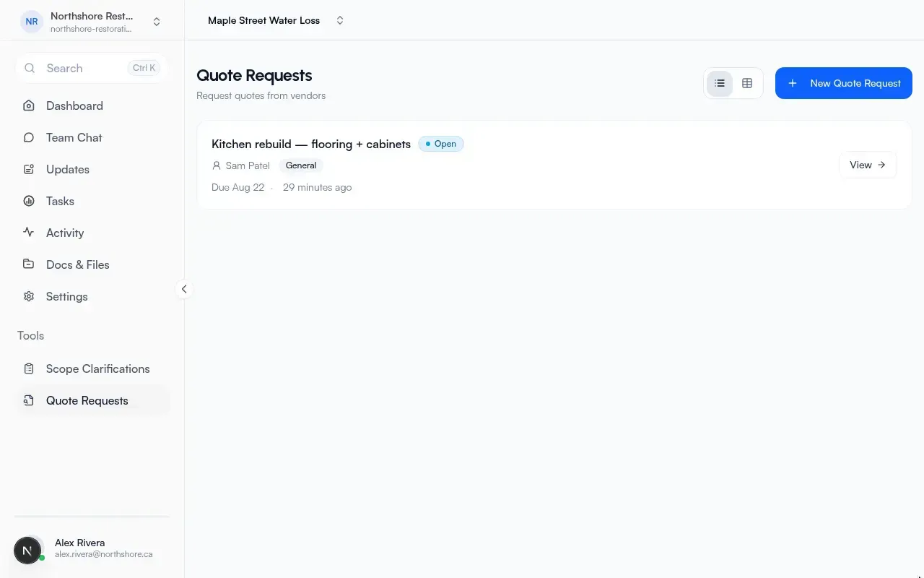Open Scope Clarifications tool
Screen dimensions: 924x578
click(92, 368)
